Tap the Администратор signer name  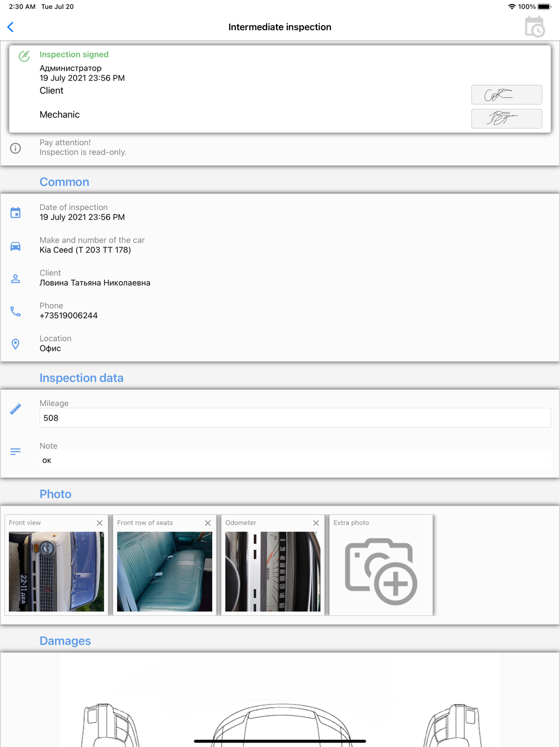point(71,68)
